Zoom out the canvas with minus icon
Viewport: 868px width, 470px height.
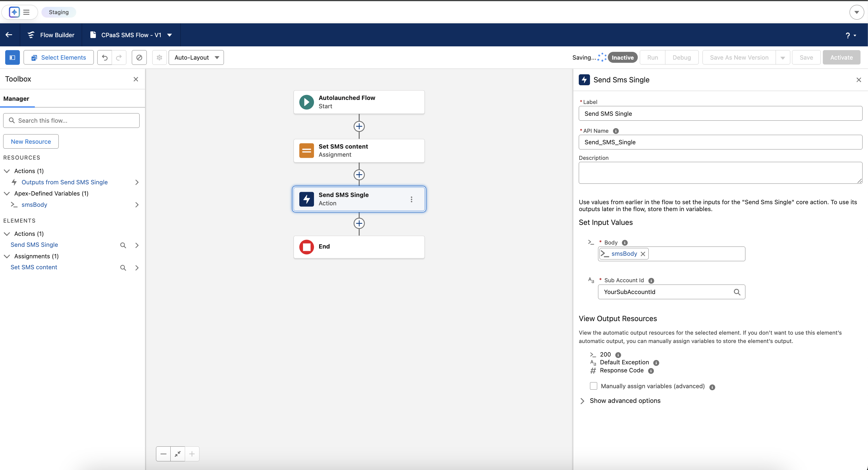click(163, 454)
